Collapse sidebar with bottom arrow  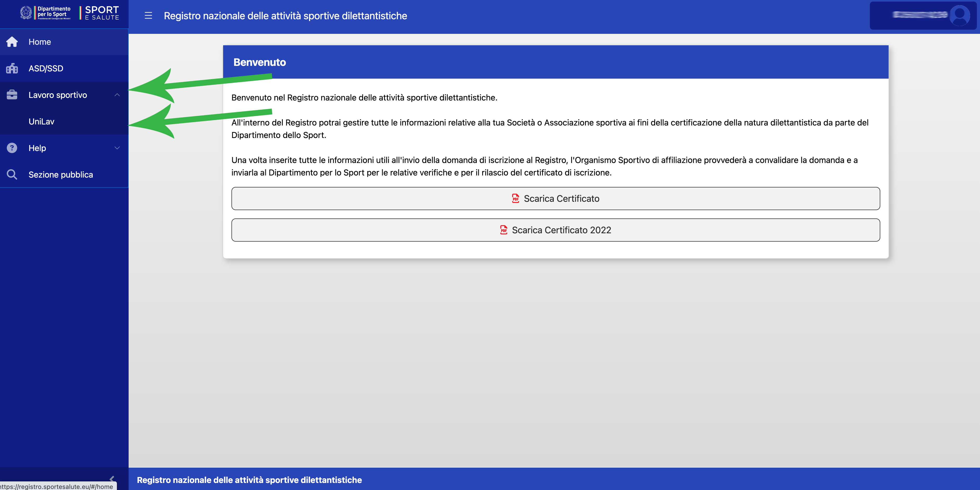pos(112,479)
